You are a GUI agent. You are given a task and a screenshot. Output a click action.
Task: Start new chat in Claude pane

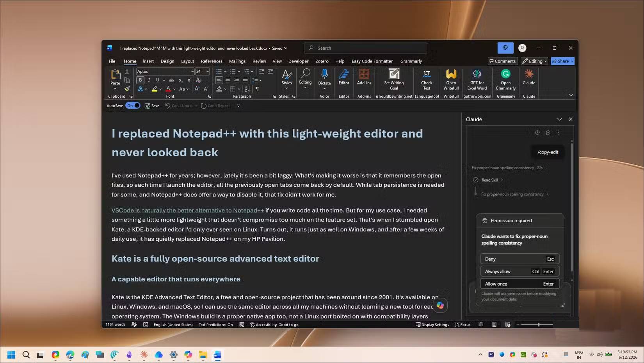548,133
